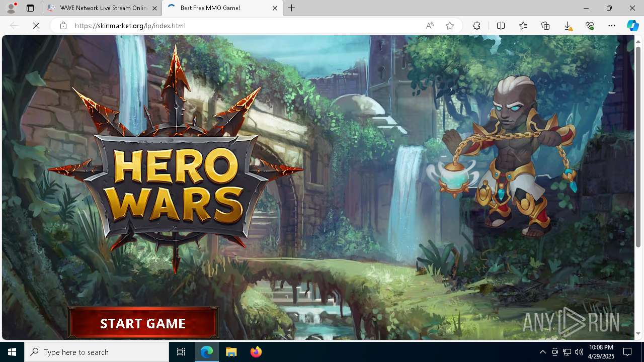
Task: Stop loading the page
Action: point(36,26)
